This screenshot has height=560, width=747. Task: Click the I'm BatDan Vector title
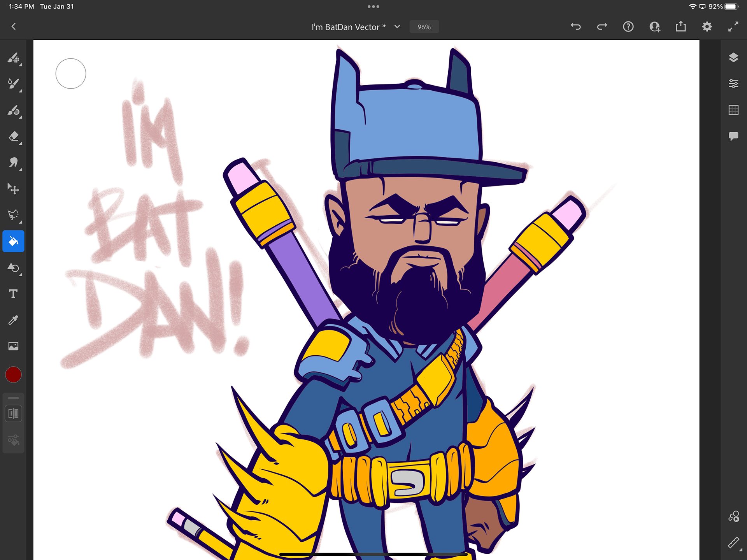pyautogui.click(x=349, y=27)
